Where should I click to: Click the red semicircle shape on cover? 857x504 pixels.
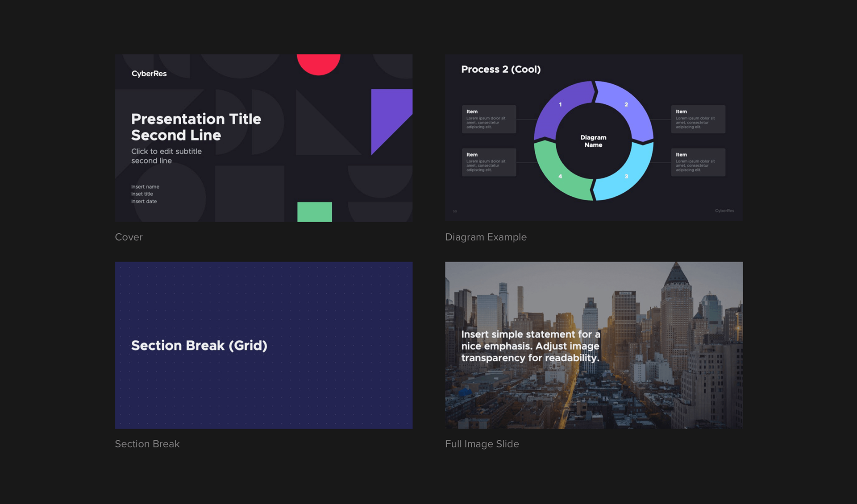(x=318, y=63)
